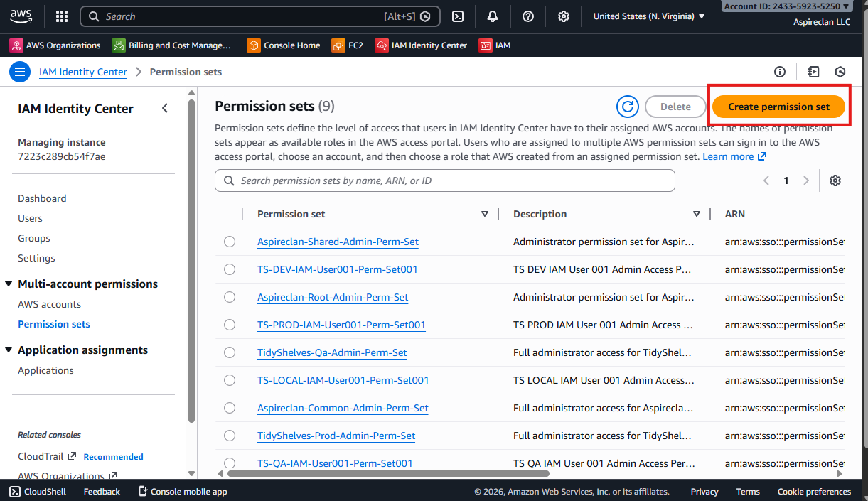
Task: Click the Amazon Q icon in search box
Action: 425,16
